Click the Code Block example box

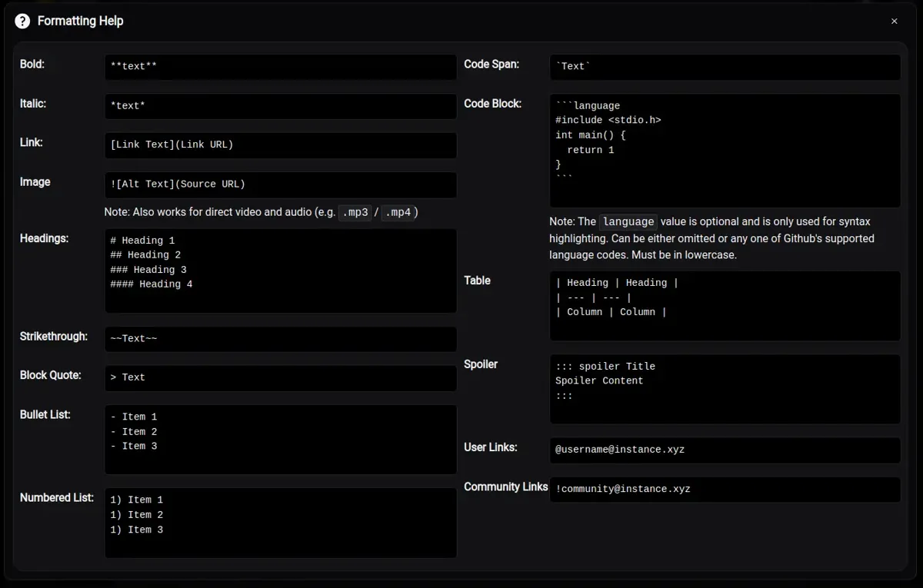tap(725, 151)
